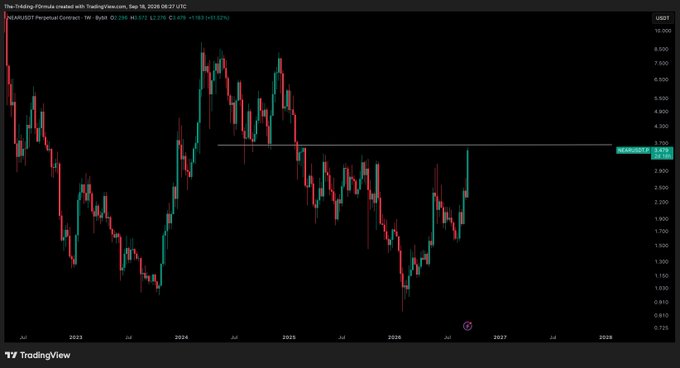The image size is (680, 368).
Task: Click the +1.183 (+51.52%) change value in legend
Action: point(210,18)
